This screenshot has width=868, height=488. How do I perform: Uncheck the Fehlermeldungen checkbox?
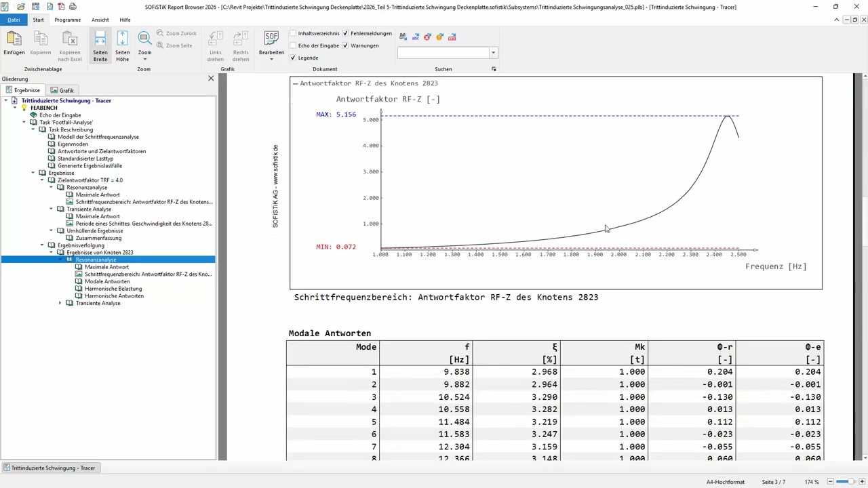click(345, 33)
